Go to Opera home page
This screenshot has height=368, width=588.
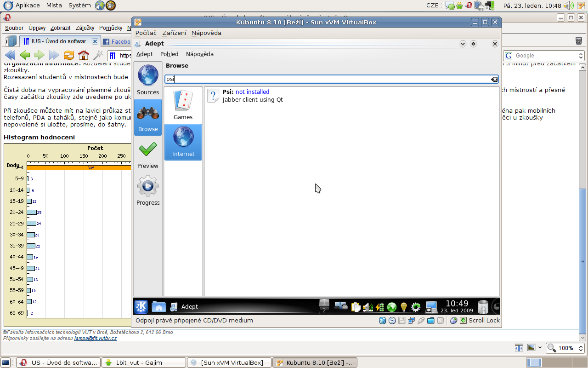84,55
